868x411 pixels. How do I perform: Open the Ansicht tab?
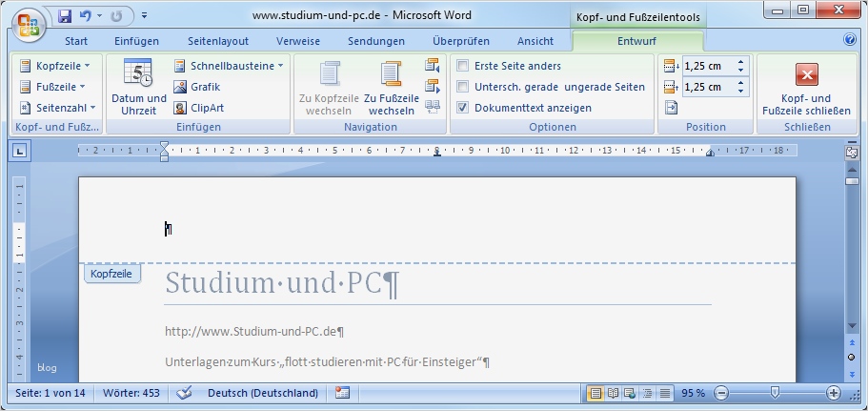[535, 41]
